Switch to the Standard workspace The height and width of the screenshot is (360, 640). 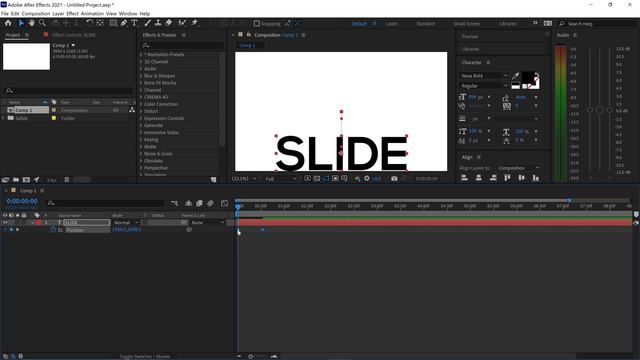tap(425, 24)
